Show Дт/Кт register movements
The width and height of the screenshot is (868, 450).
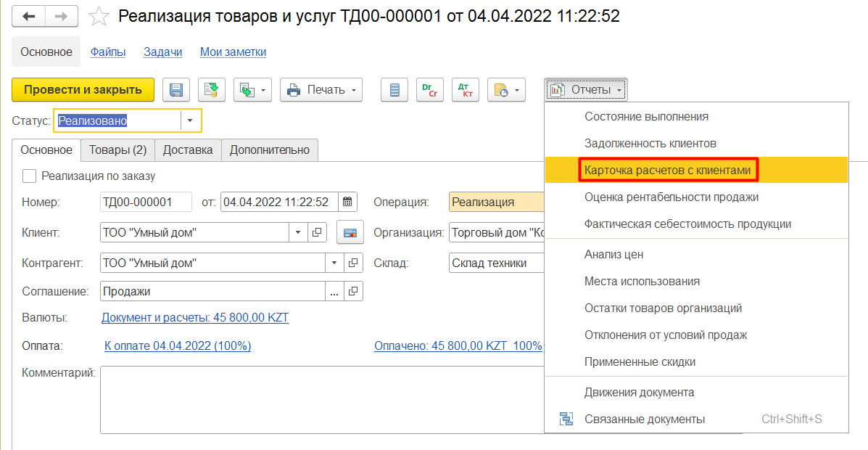pyautogui.click(x=465, y=90)
